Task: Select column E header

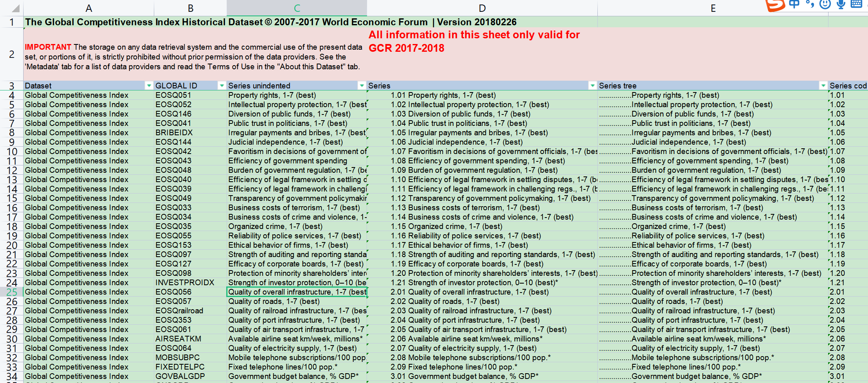Action: tap(713, 8)
